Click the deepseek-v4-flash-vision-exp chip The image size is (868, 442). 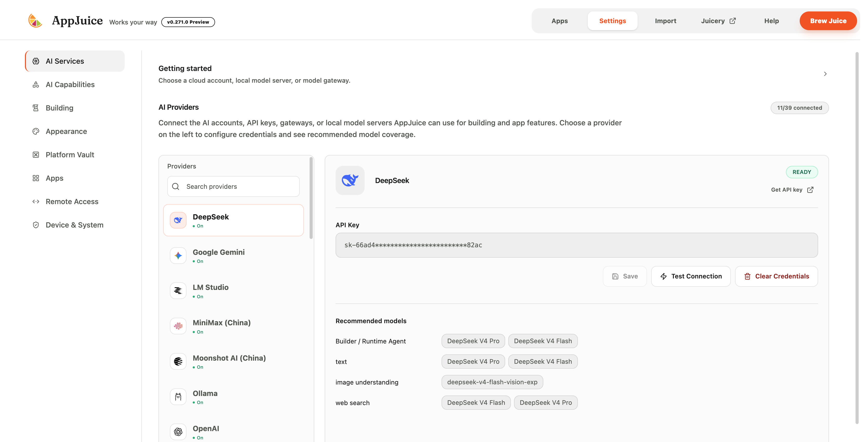click(x=492, y=382)
